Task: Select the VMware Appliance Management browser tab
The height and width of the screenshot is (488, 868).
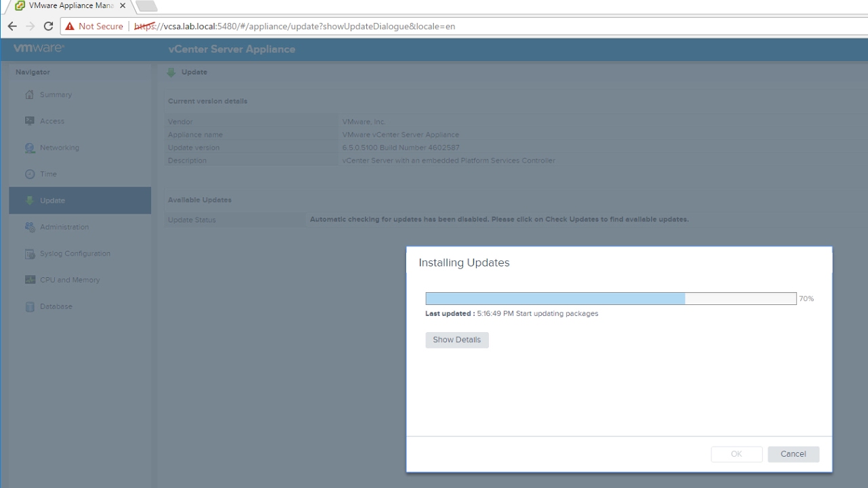Action: [x=71, y=5]
